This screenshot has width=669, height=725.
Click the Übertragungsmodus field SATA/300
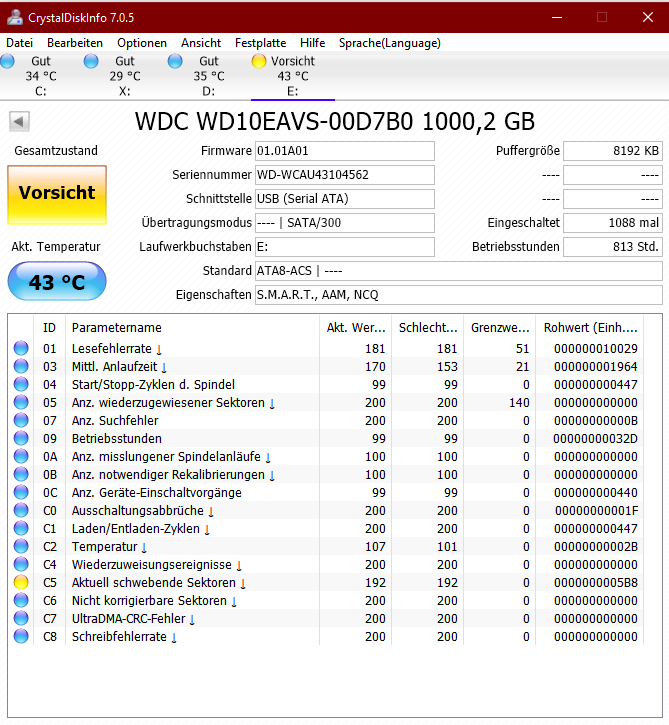345,223
